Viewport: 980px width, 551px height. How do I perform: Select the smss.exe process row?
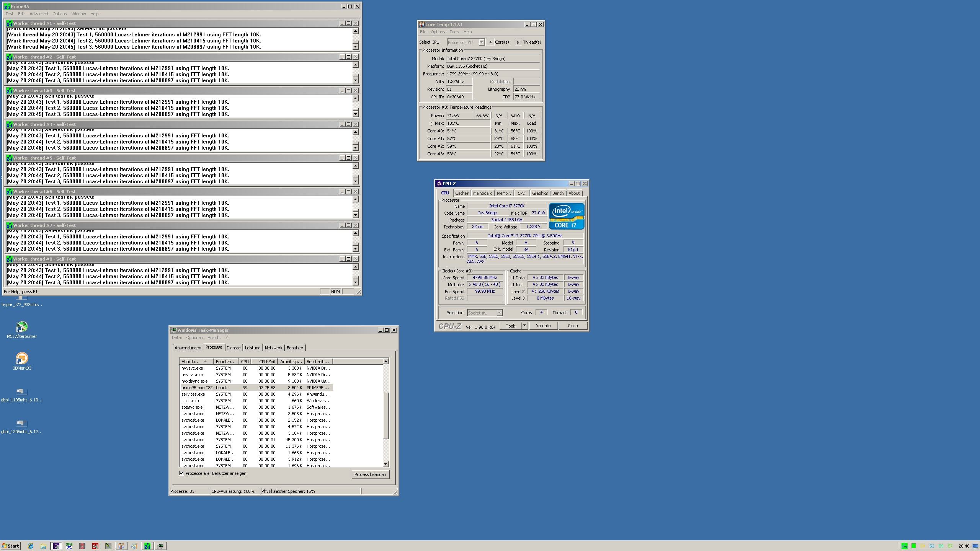point(256,401)
